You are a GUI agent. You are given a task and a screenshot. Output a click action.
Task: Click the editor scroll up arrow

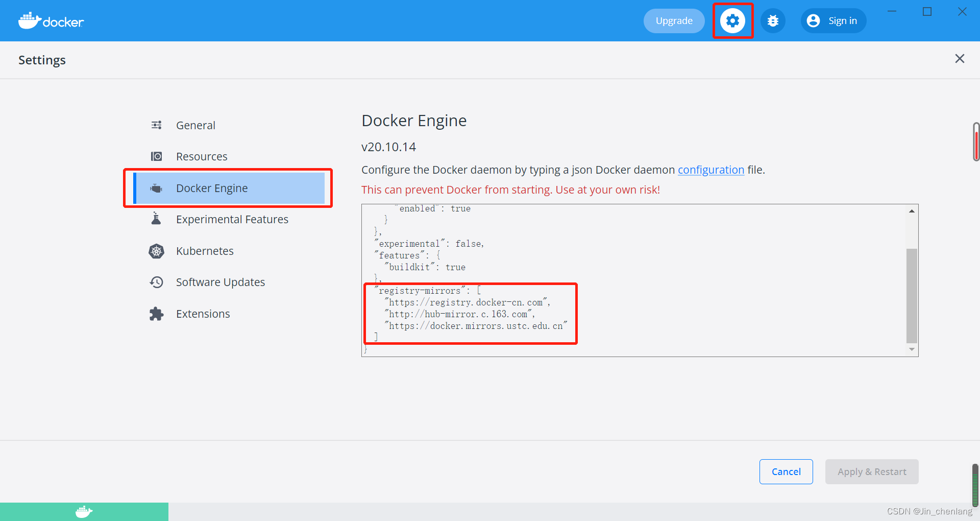[x=912, y=211]
